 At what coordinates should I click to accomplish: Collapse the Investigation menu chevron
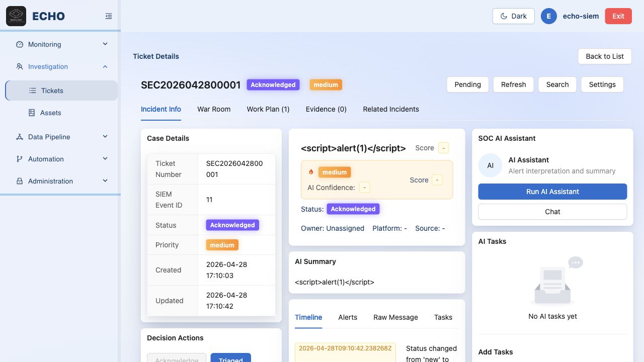[105, 66]
